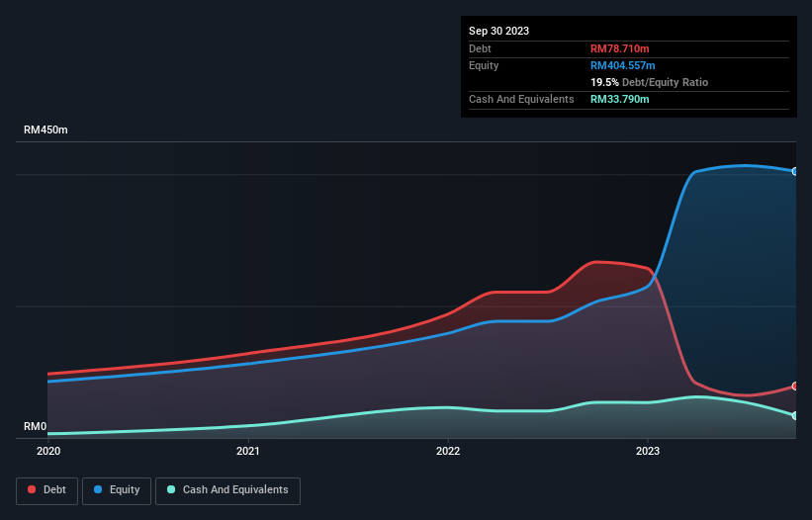
Task: Click the RM450m y-axis label
Action: 45,130
